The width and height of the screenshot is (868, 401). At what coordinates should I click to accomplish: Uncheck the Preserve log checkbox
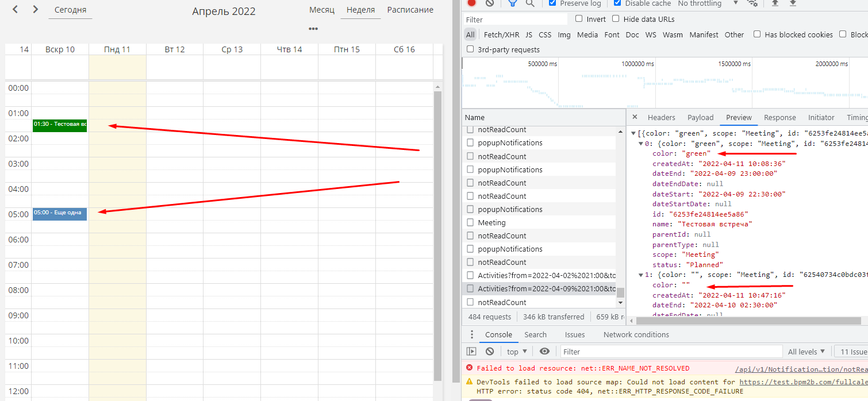pos(552,3)
